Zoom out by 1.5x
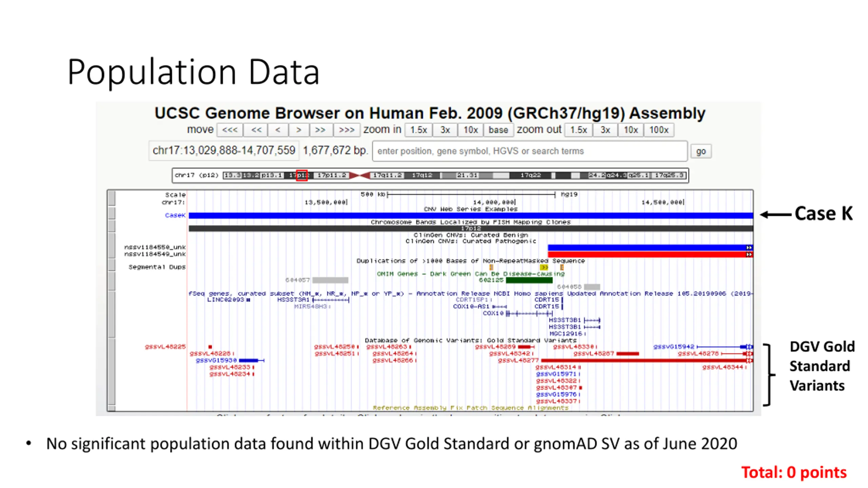This screenshot has width=868, height=488. 578,130
